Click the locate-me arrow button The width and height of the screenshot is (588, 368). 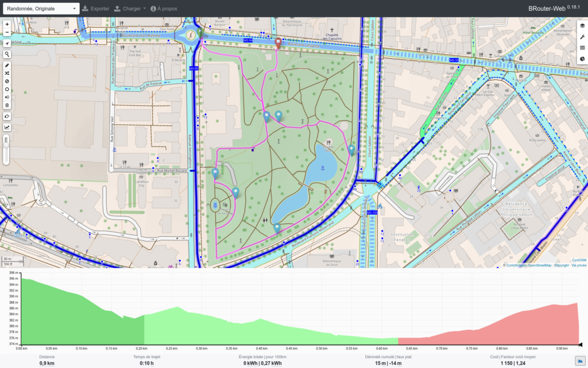7,44
